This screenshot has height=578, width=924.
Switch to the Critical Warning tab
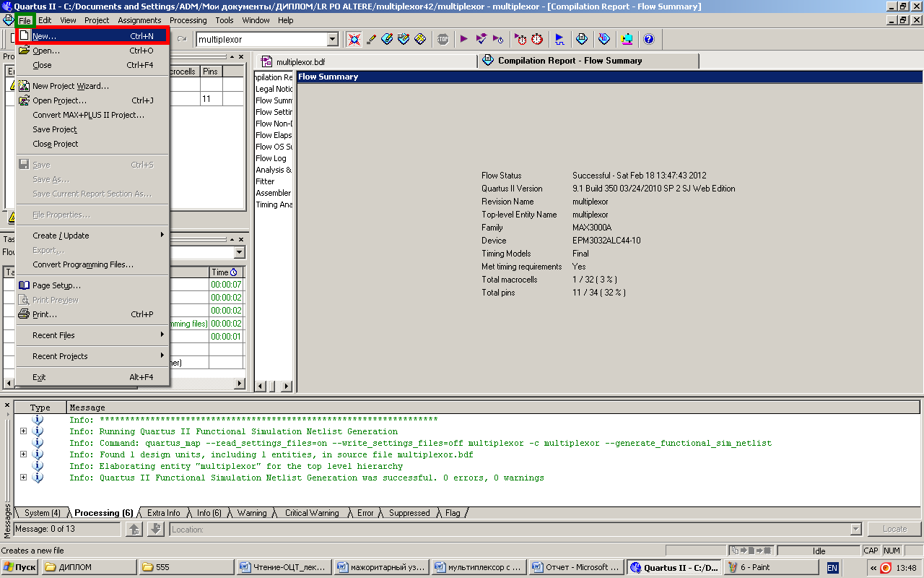pos(311,513)
